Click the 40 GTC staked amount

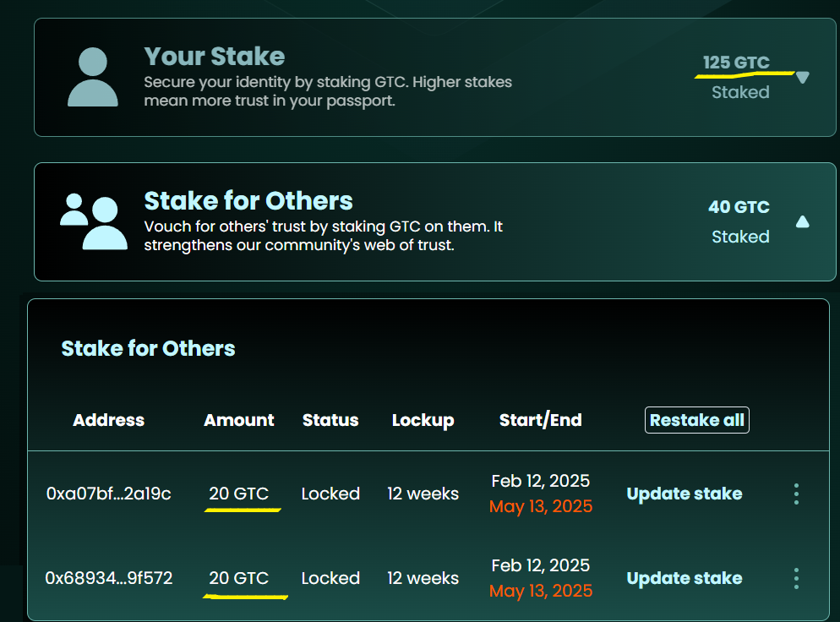click(739, 207)
